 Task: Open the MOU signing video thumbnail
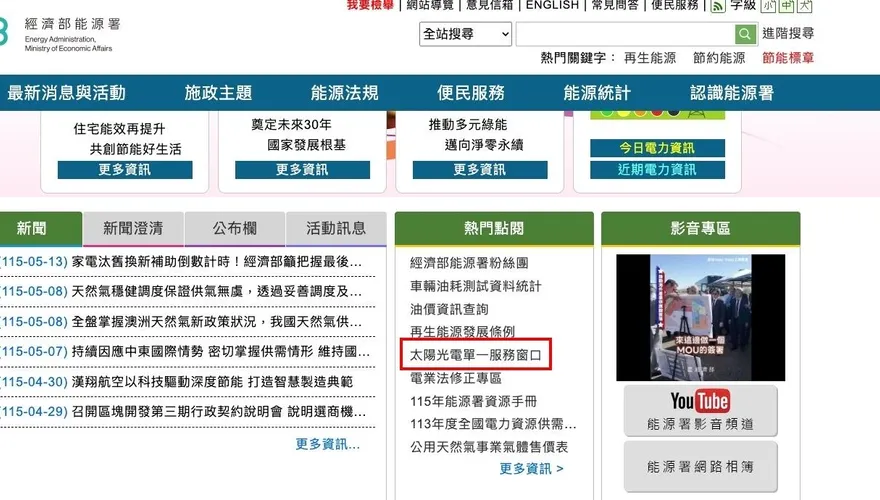(x=700, y=318)
